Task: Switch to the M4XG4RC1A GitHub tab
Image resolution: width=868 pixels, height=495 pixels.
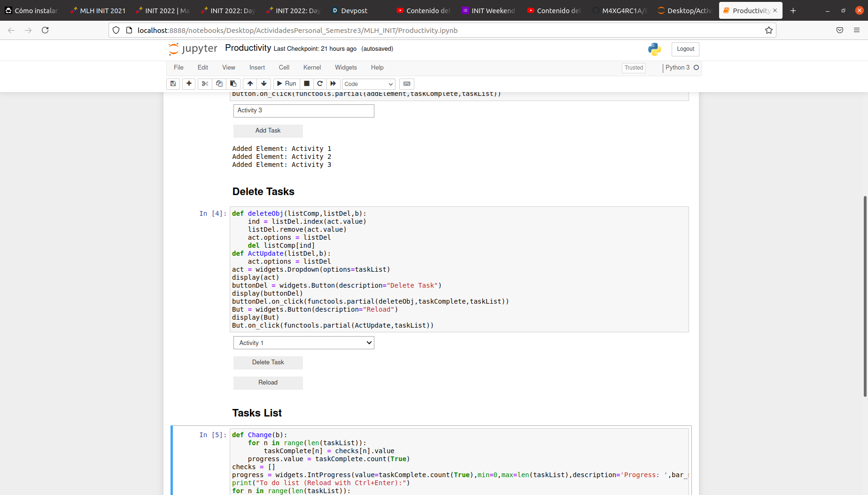Action: 620,10
